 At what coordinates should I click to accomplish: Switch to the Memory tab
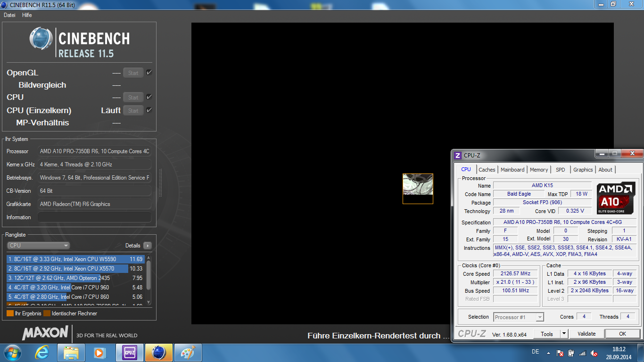tap(539, 170)
